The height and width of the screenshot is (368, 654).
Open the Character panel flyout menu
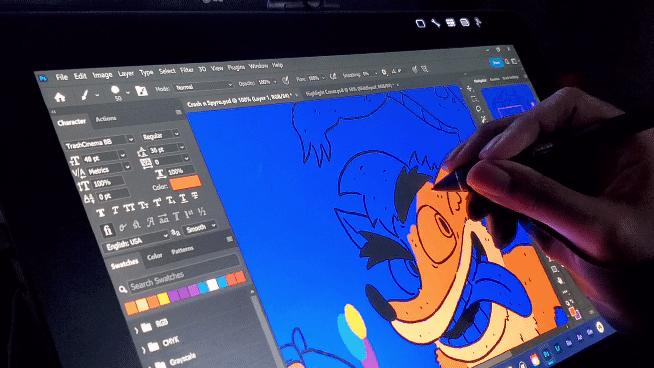pyautogui.click(x=179, y=112)
